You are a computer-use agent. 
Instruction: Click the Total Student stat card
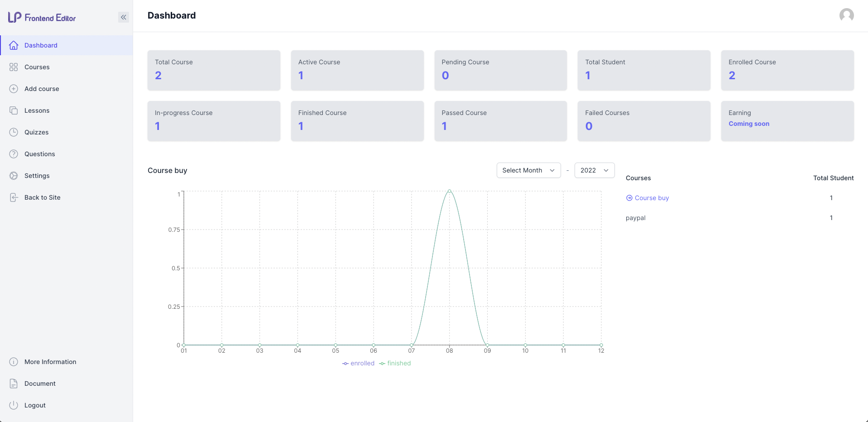coord(644,70)
